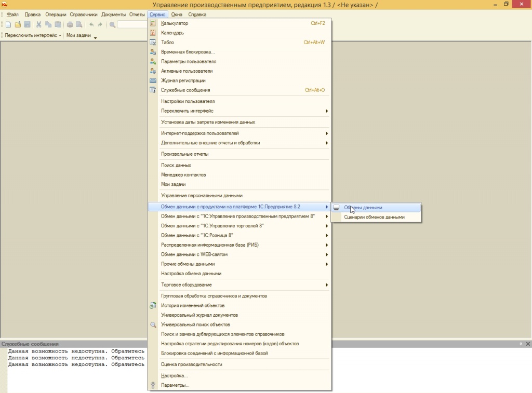Open Журнал регистрации entry

click(183, 80)
